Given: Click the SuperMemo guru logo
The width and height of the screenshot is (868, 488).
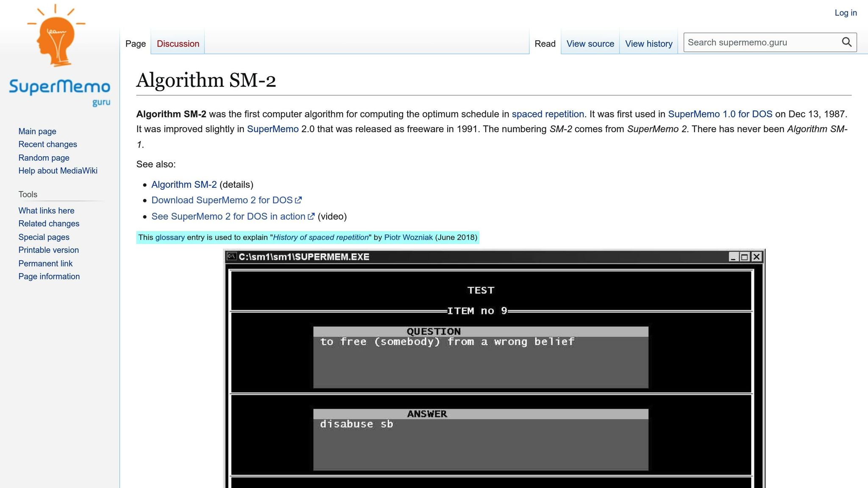Looking at the screenshot, I should [x=59, y=55].
